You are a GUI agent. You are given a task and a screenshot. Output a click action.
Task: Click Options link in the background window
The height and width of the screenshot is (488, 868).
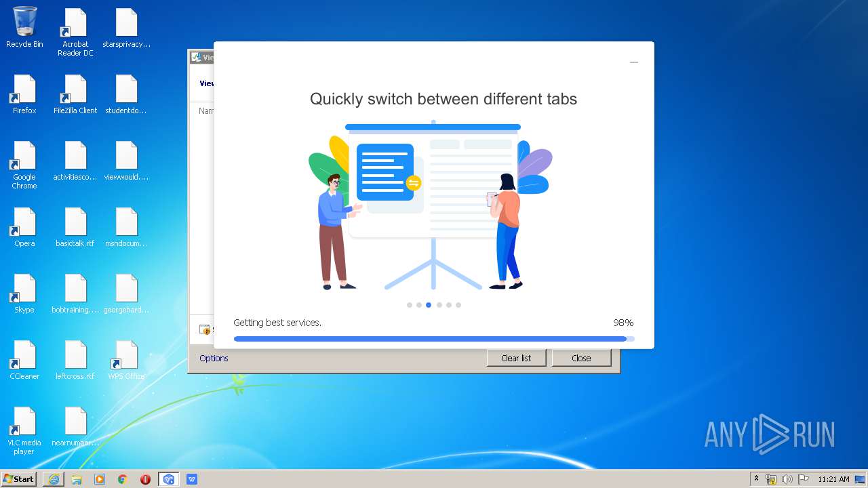coord(214,358)
